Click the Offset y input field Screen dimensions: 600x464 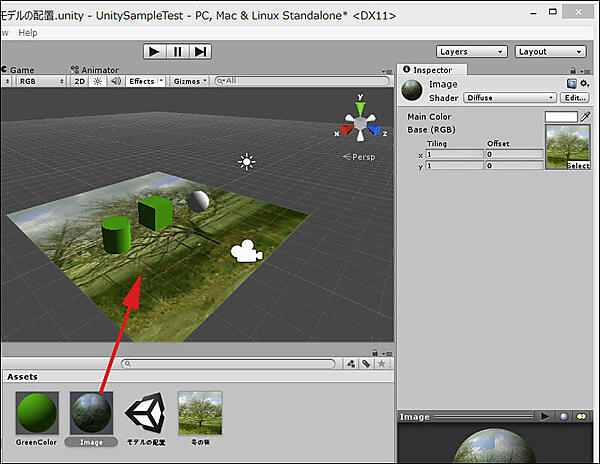[x=514, y=166]
